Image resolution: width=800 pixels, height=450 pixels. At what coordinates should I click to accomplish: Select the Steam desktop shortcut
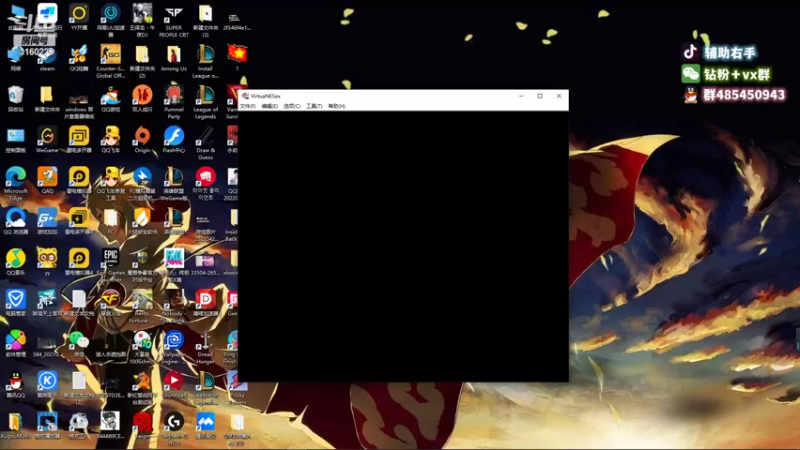(47, 58)
